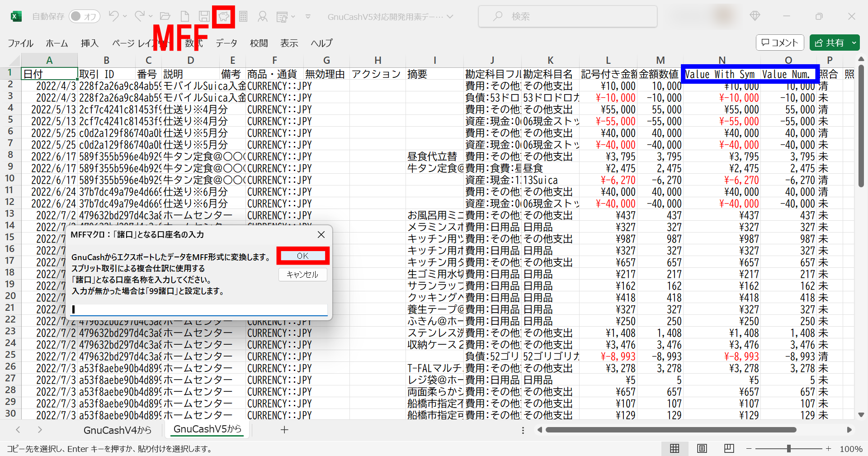Open the Redo history dropdown arrow

(x=151, y=16)
